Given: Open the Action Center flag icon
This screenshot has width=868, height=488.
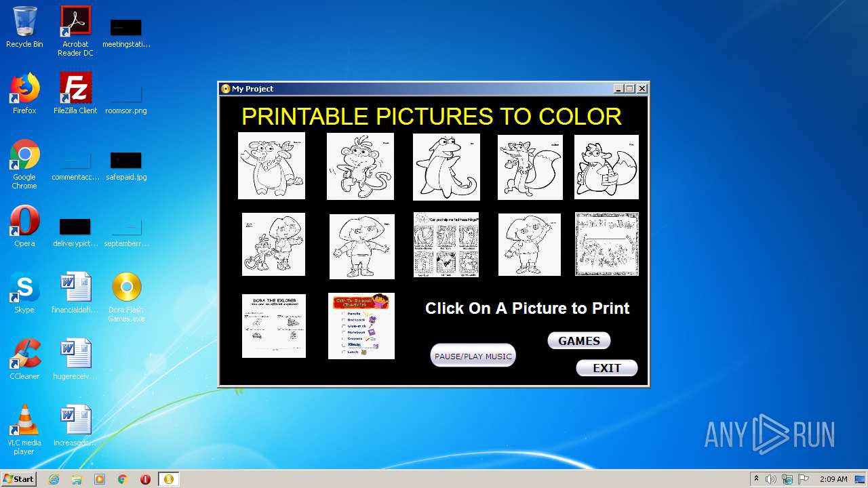Looking at the screenshot, I should pos(804,479).
